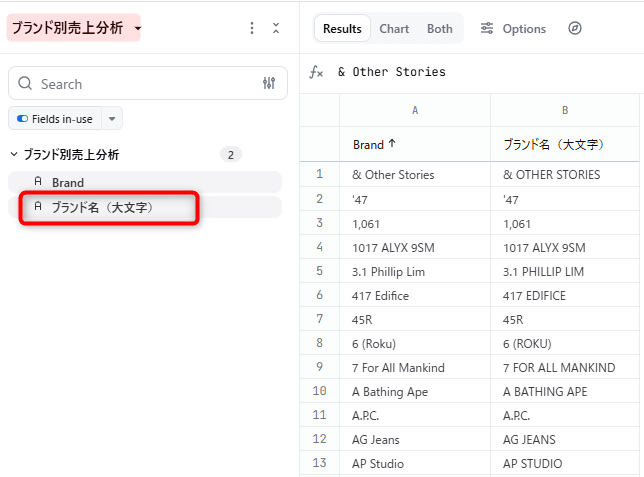Screen dimensions: 644x477
Task: Open the Options button
Action: [513, 29]
